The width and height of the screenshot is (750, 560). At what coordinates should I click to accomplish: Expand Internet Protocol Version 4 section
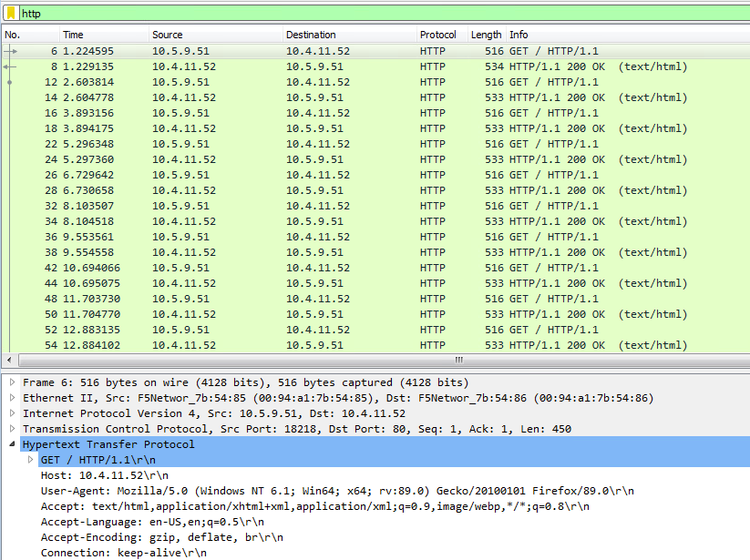coord(13,413)
